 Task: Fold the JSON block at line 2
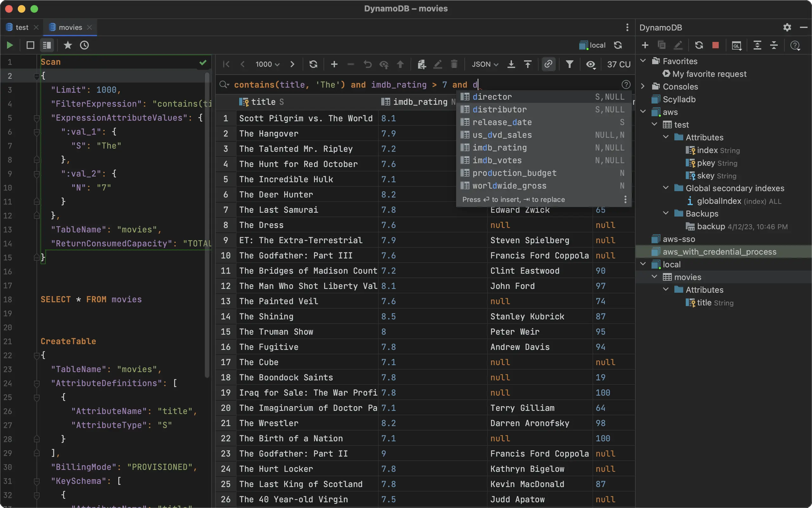(x=36, y=76)
